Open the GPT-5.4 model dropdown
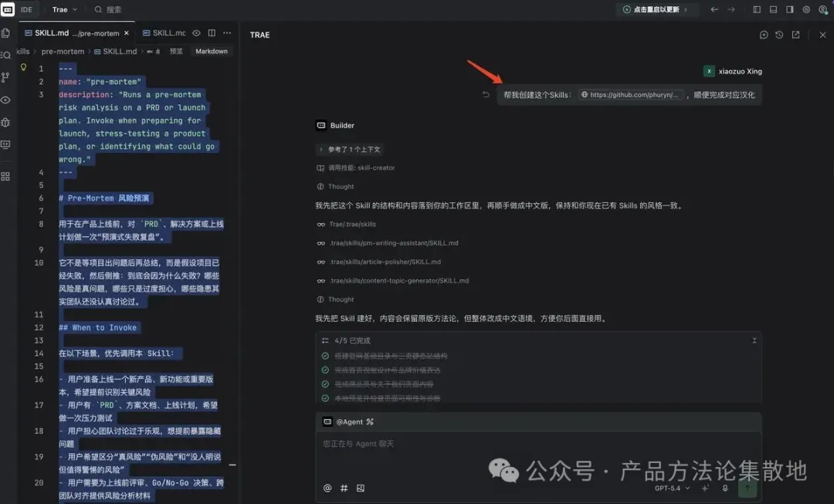834x504 pixels. coord(672,488)
